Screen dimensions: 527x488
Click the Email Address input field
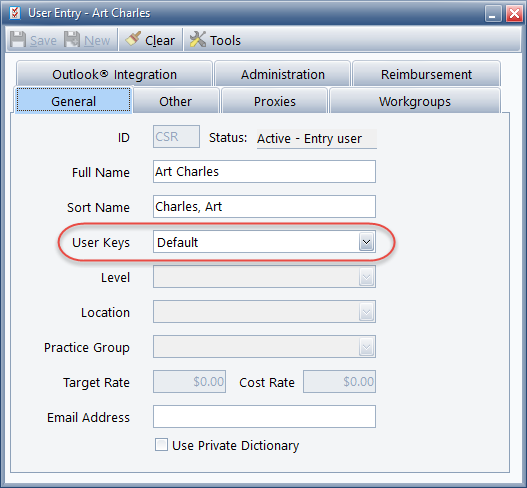point(265,416)
